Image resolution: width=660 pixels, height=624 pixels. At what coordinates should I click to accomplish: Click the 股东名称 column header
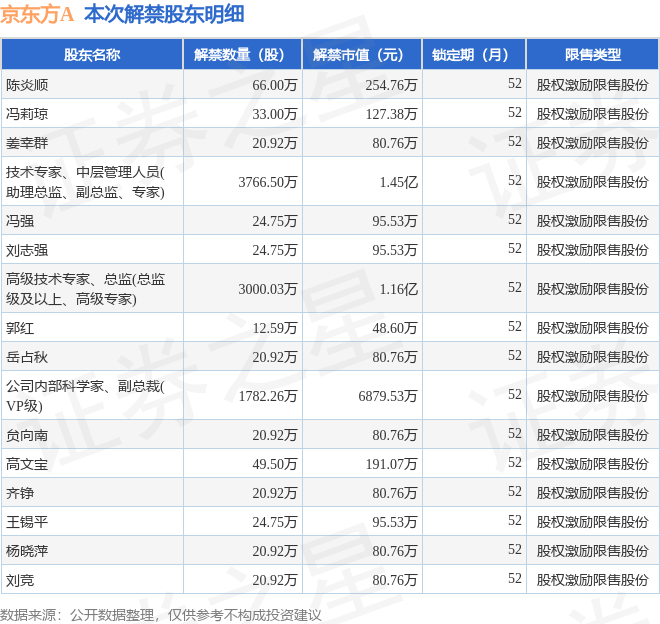click(x=92, y=54)
